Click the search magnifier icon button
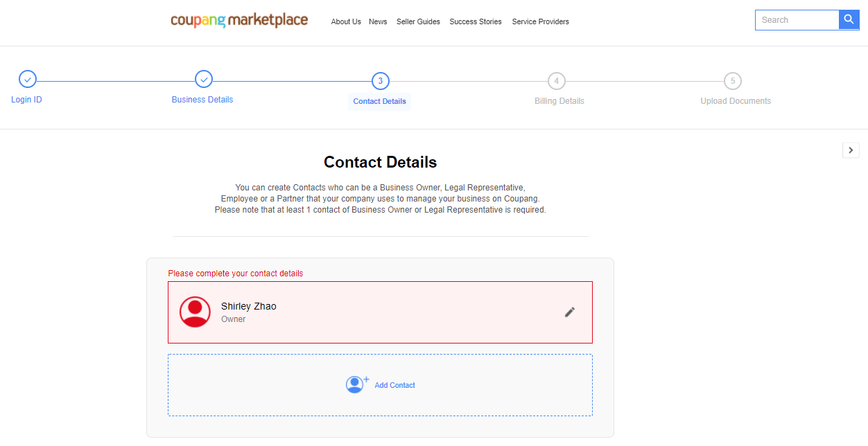 click(x=849, y=20)
